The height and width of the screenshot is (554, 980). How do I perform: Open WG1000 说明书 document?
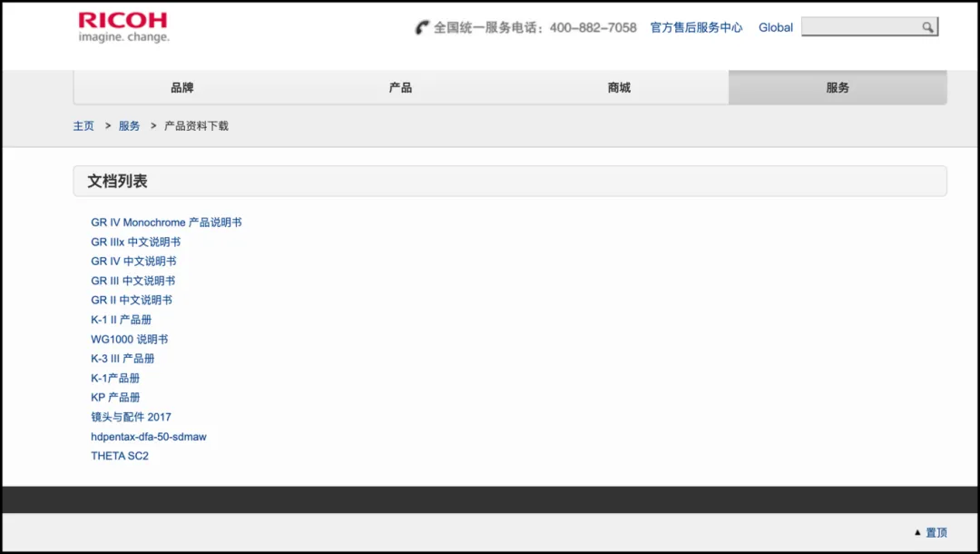point(130,339)
